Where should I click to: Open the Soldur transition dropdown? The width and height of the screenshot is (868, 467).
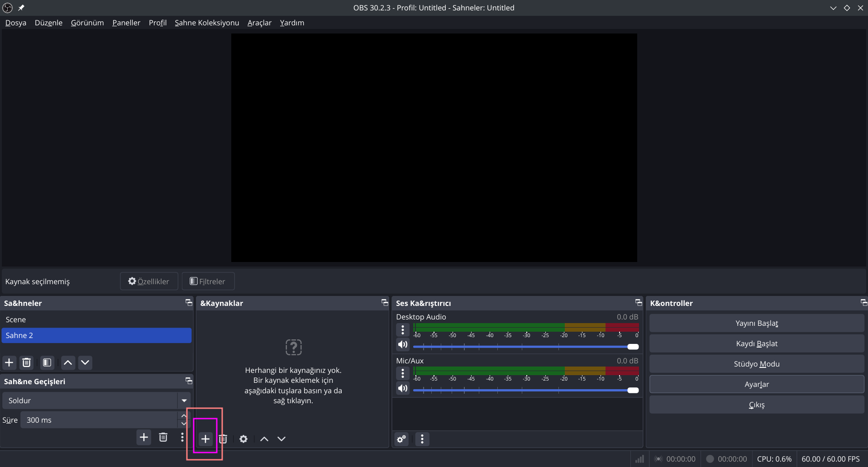click(x=184, y=400)
